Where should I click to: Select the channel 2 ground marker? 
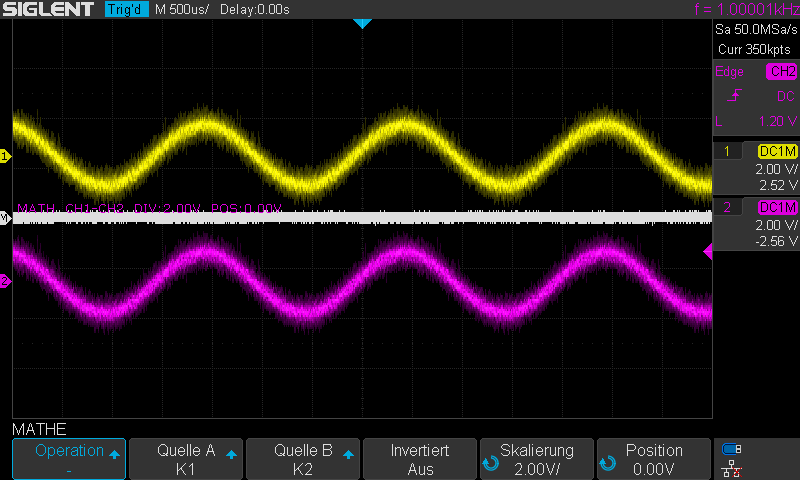5,281
